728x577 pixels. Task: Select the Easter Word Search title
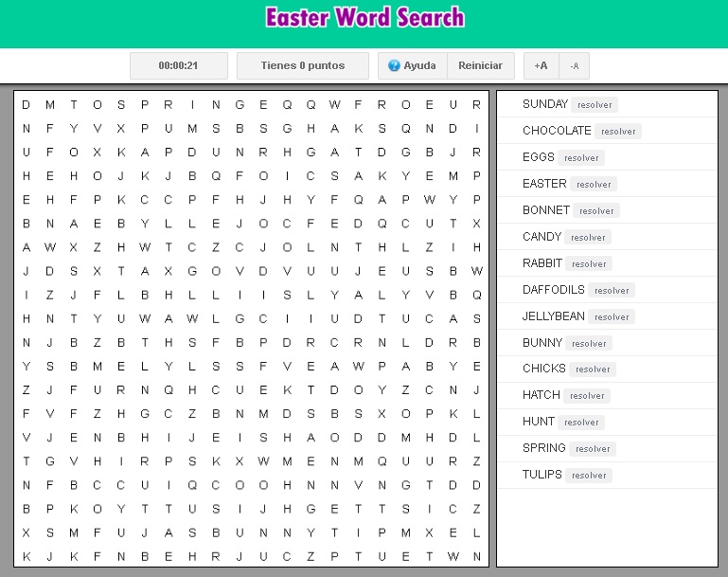pos(364,18)
